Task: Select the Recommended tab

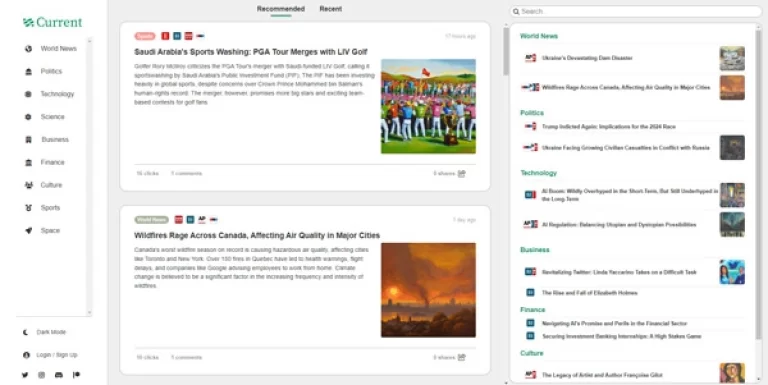Action: point(281,9)
